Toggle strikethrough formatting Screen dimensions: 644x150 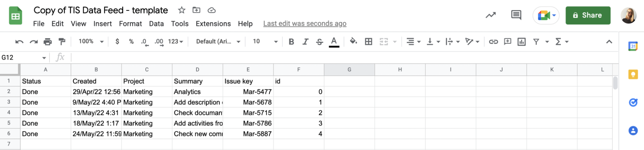[x=319, y=42]
